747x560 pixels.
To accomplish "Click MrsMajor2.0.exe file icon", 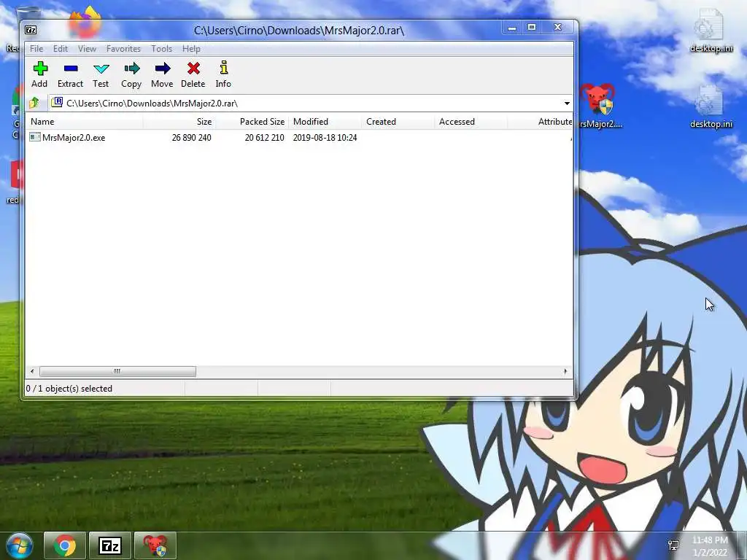I will pos(35,137).
